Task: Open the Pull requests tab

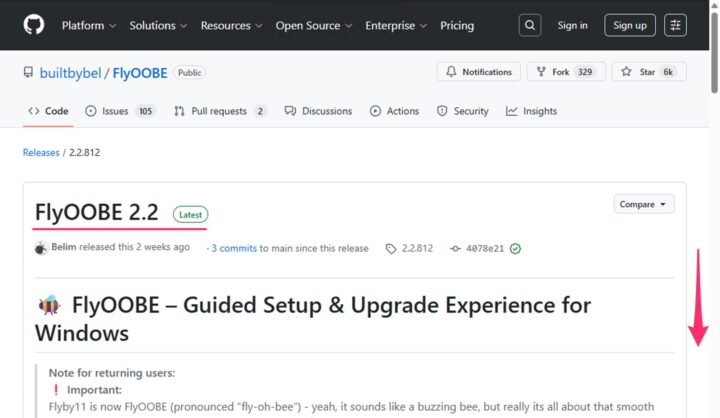Action: tap(220, 111)
